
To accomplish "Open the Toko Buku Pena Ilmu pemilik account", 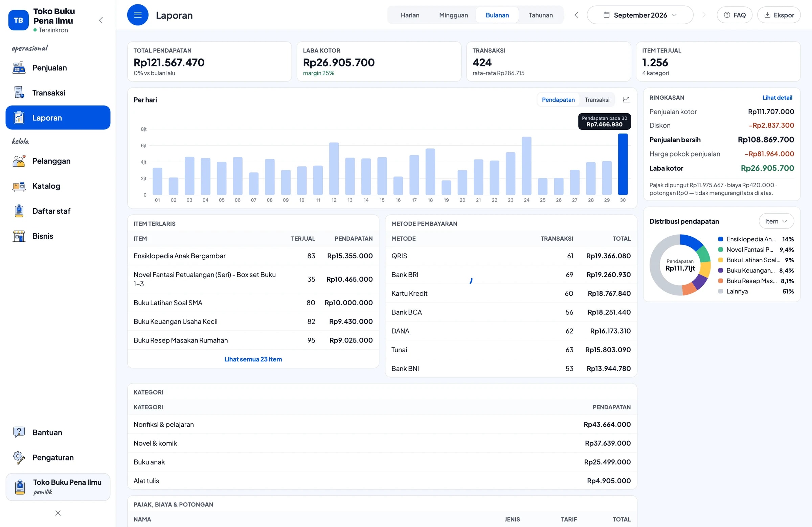I will tap(58, 487).
